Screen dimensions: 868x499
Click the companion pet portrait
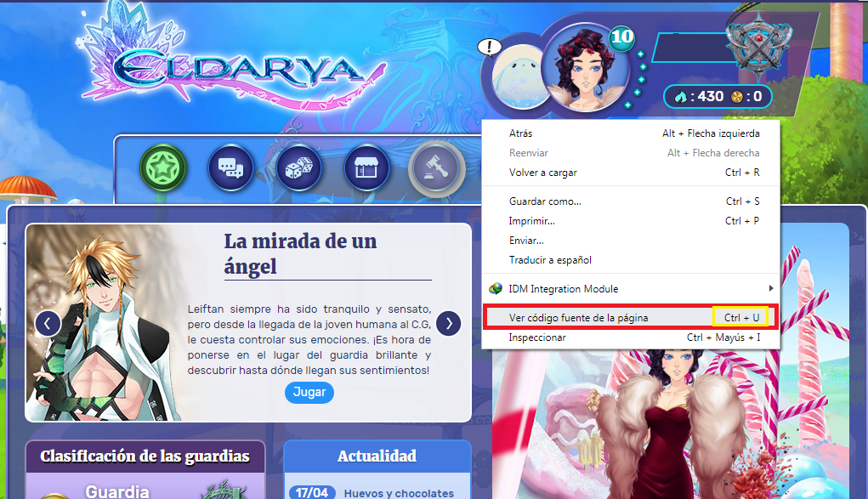click(x=518, y=77)
